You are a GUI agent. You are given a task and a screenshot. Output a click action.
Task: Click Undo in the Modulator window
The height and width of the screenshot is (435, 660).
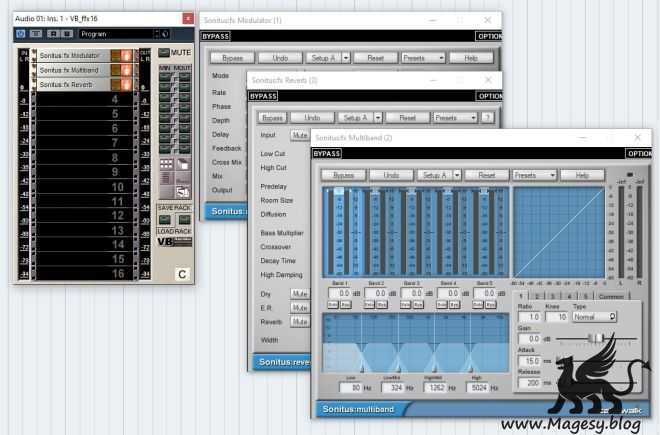[280, 58]
